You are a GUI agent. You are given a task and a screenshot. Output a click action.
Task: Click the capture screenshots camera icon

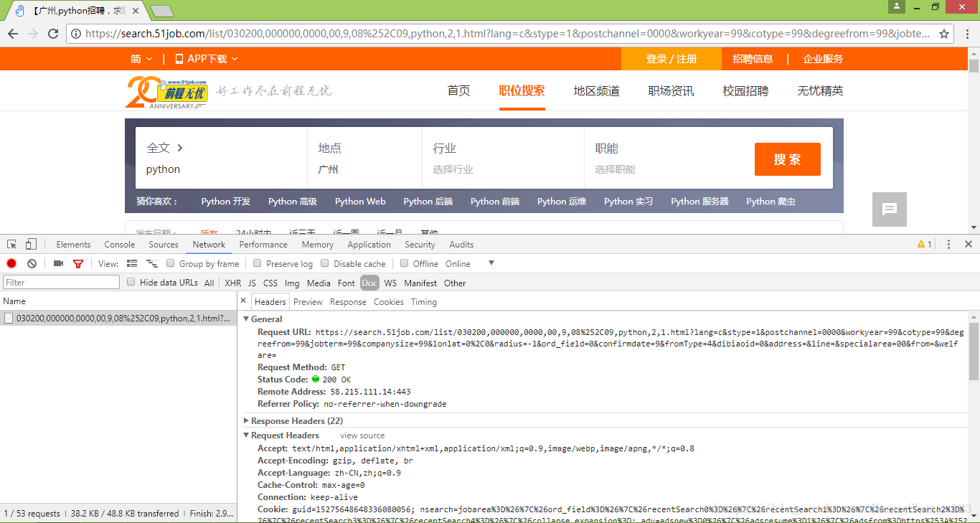[58, 264]
